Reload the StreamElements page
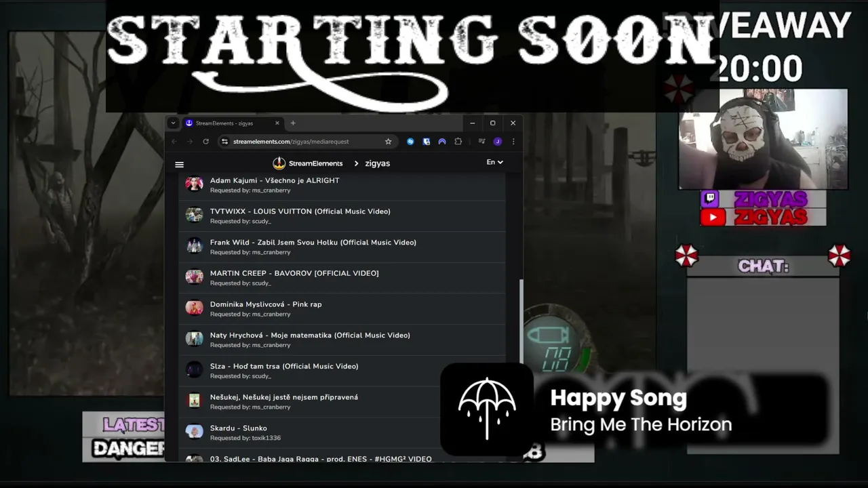Image resolution: width=868 pixels, height=488 pixels. coord(205,142)
